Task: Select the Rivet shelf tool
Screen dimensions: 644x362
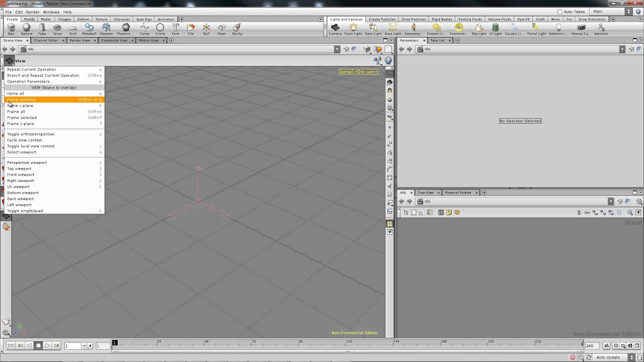Action: (x=221, y=30)
